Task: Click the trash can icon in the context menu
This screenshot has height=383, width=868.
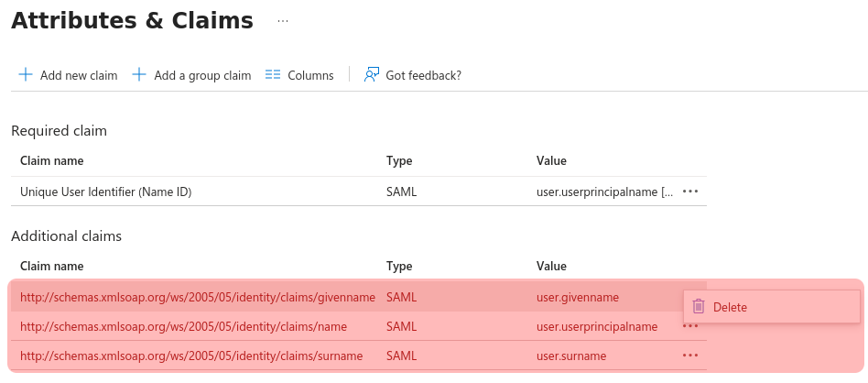Action: [x=699, y=307]
